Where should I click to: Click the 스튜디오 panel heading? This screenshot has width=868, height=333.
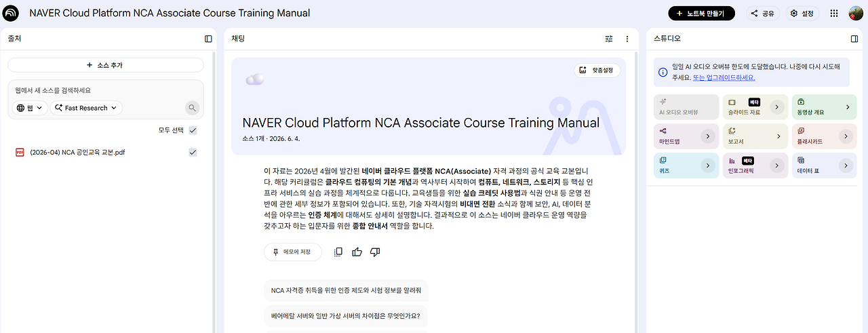(667, 39)
